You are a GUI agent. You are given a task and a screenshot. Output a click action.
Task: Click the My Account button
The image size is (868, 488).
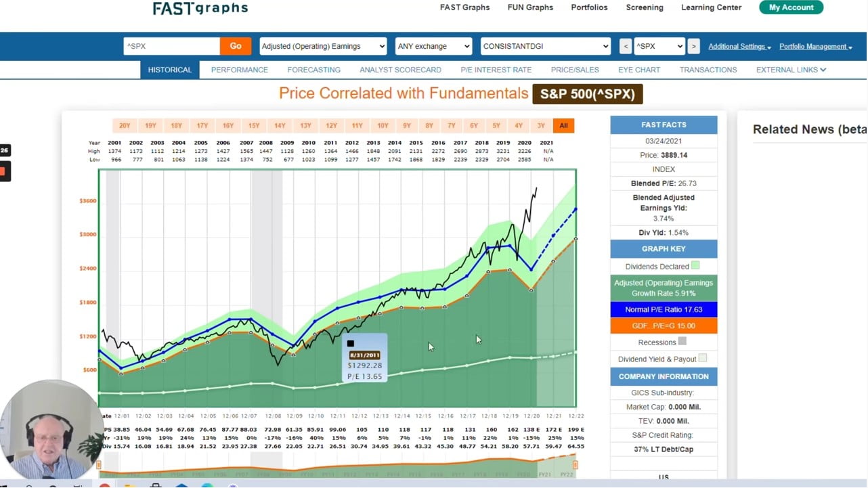[x=791, y=7]
